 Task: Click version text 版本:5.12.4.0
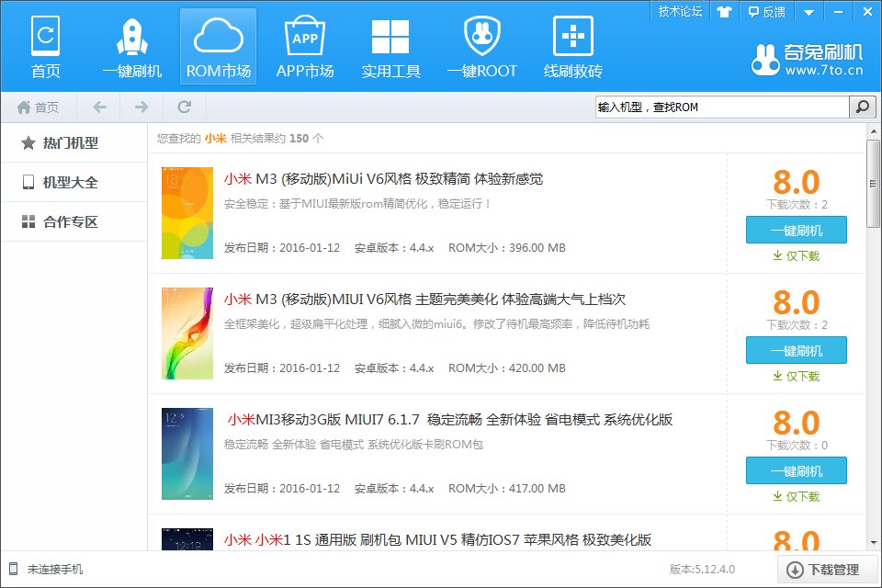[702, 570]
